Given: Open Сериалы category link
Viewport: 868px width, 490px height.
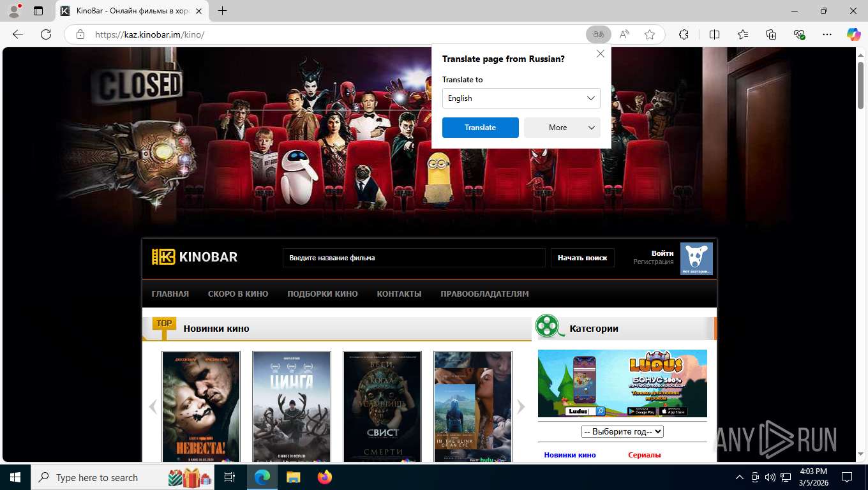Looking at the screenshot, I should click(x=645, y=455).
